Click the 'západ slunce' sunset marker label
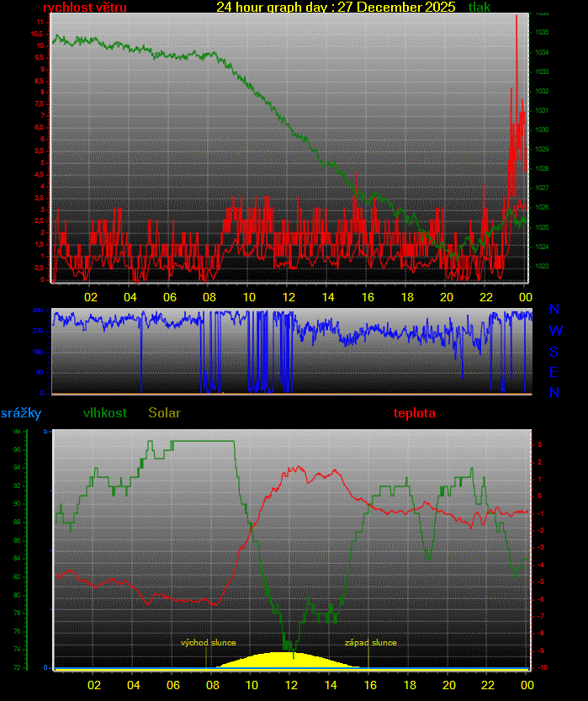Viewport: 588px width, 701px height. (x=370, y=643)
